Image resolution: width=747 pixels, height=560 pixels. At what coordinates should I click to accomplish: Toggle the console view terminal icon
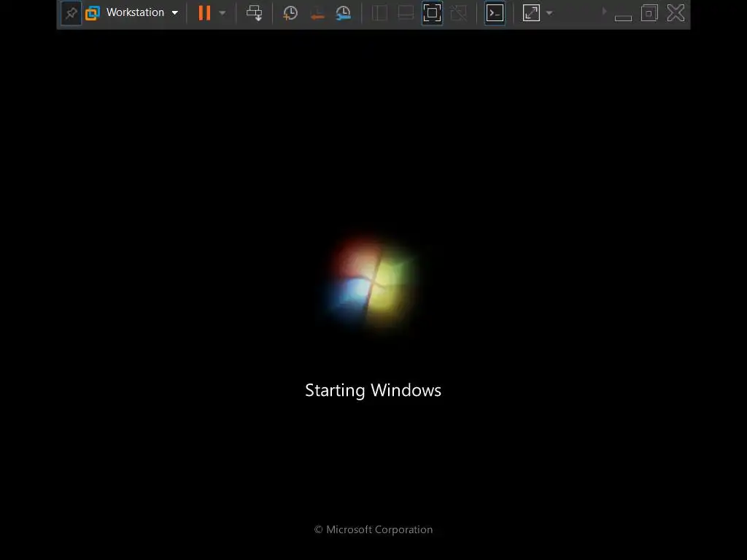495,13
